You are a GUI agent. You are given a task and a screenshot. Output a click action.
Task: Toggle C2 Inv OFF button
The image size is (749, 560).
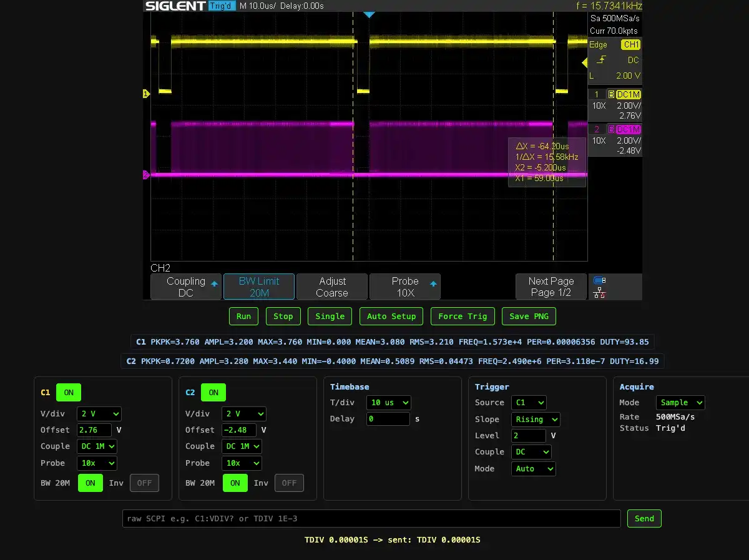[289, 483]
